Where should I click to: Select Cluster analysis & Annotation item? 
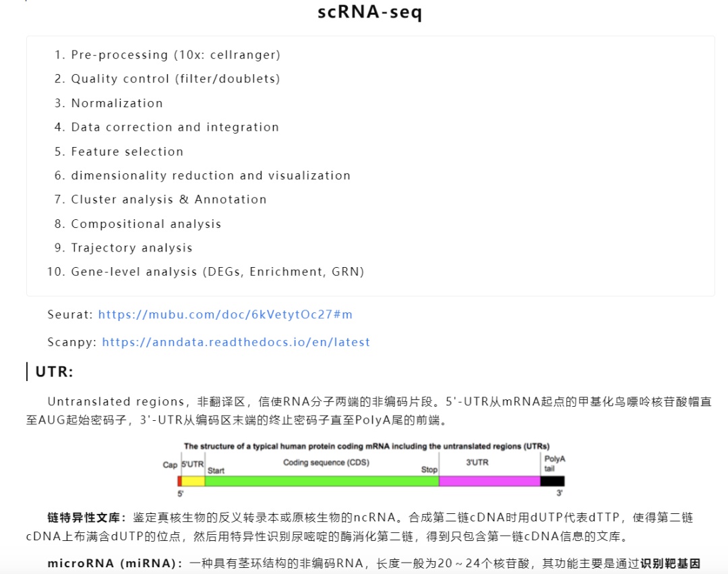169,199
